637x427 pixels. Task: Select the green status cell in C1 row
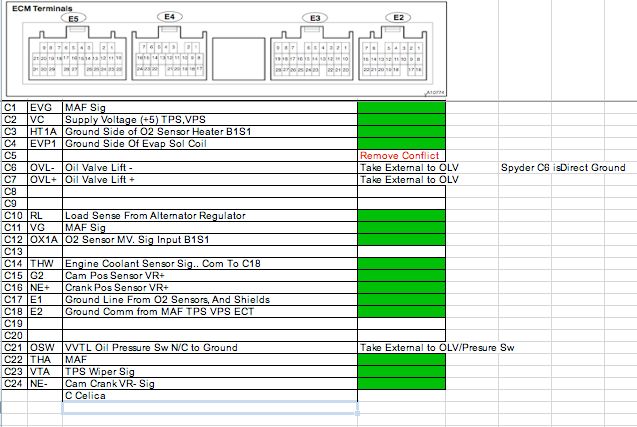pyautogui.click(x=401, y=108)
